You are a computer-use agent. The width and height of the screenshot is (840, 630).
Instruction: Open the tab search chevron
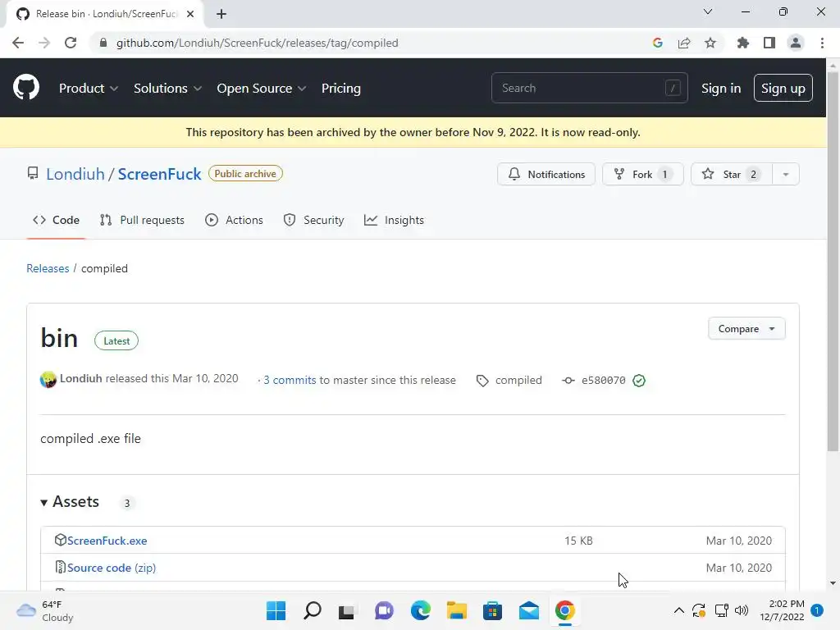[x=708, y=11]
